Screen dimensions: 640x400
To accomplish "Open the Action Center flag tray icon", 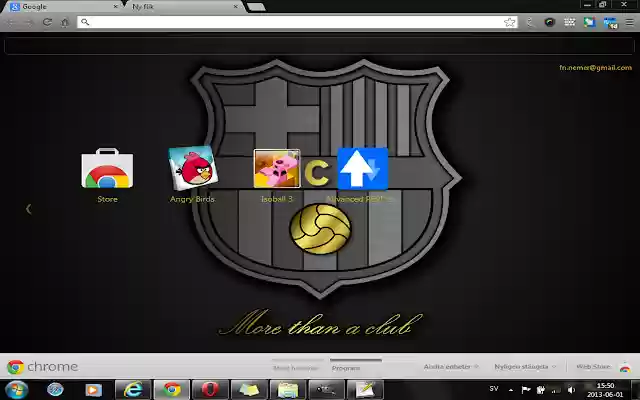I will point(526,390).
